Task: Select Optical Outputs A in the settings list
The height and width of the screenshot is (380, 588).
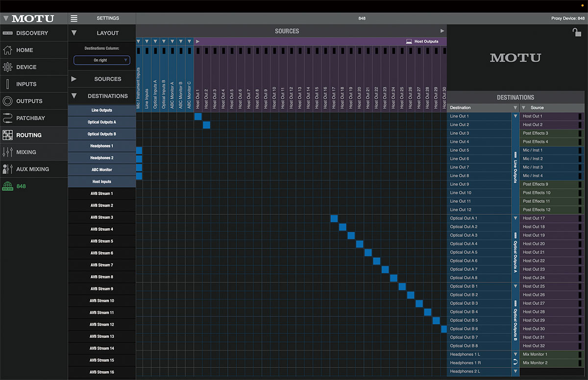Action: coord(102,122)
